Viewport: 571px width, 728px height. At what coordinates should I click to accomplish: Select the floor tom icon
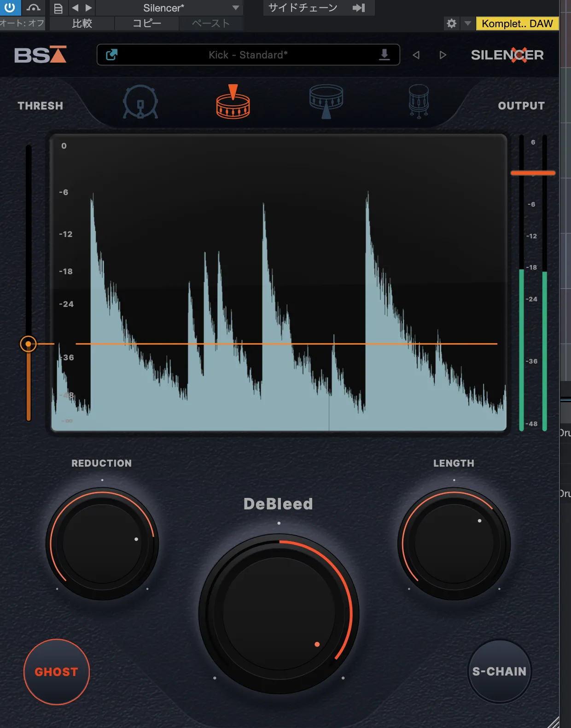419,101
